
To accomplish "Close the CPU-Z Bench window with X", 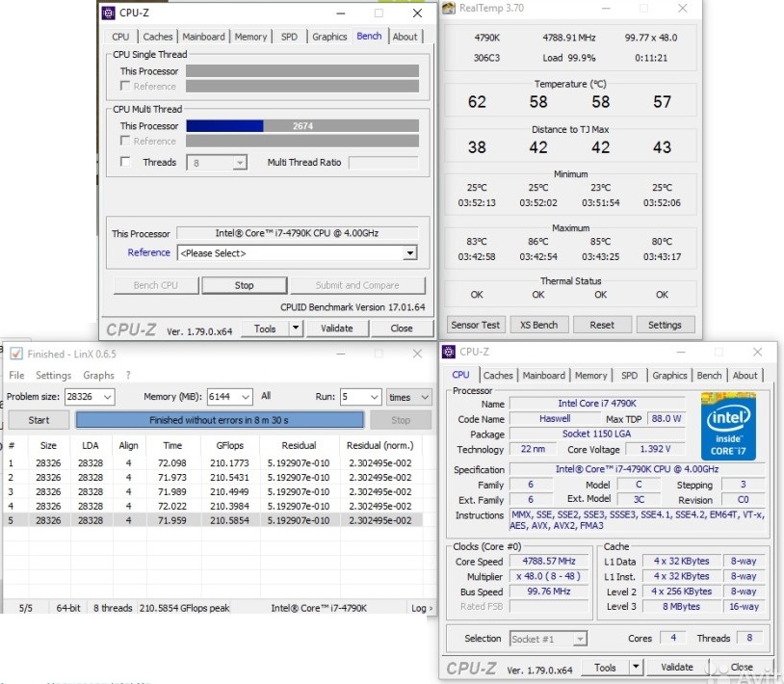I will coord(417,13).
